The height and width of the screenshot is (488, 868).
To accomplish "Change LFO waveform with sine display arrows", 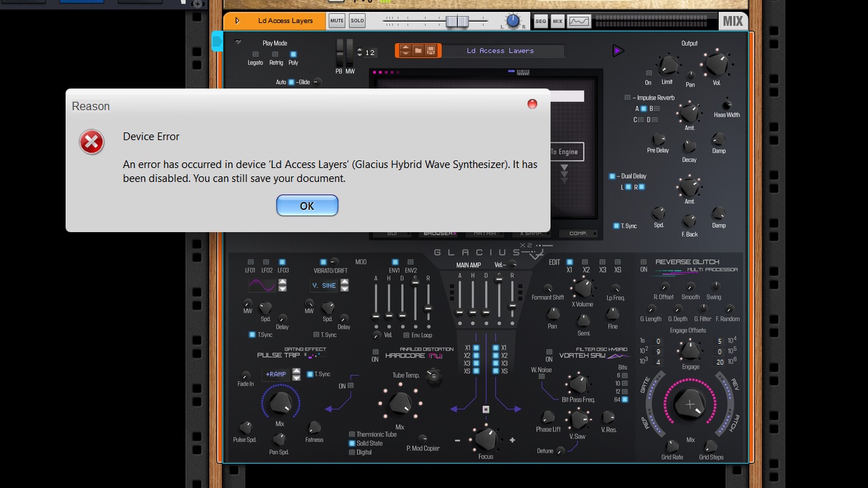I will coord(283,285).
